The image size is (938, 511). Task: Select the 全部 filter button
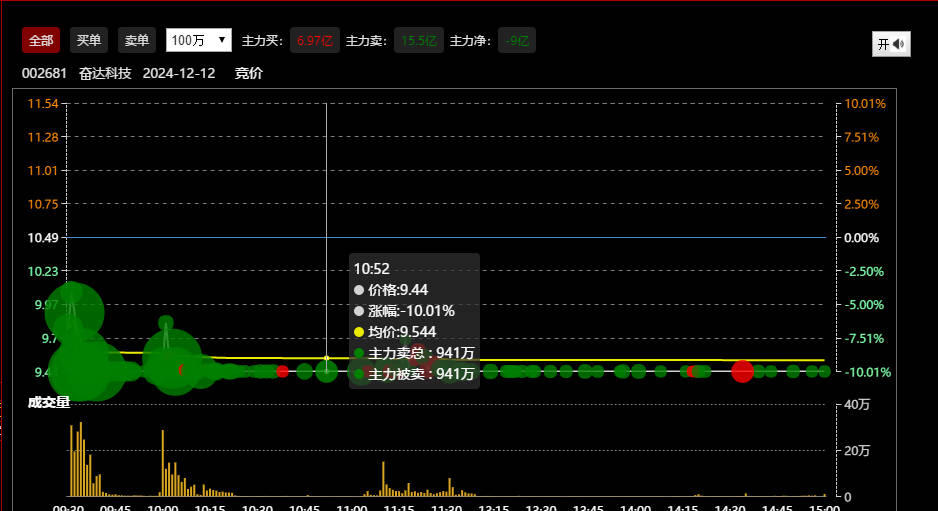[x=41, y=40]
